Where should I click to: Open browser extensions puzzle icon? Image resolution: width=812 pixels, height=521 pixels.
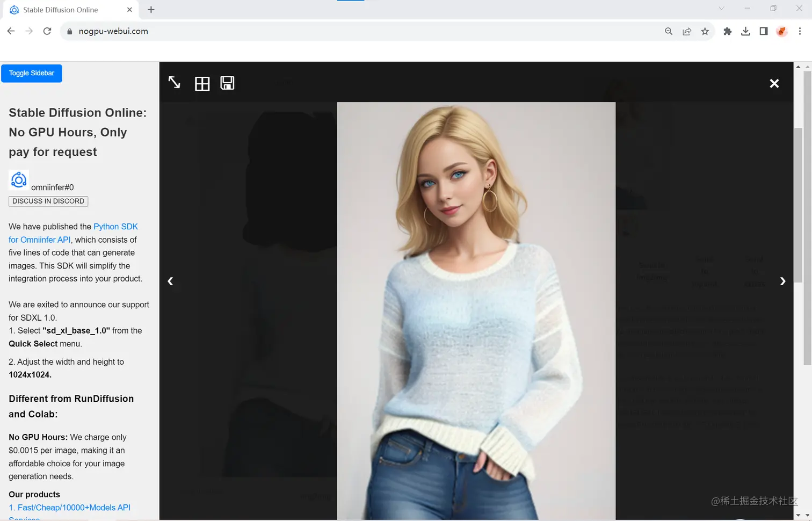(x=728, y=31)
